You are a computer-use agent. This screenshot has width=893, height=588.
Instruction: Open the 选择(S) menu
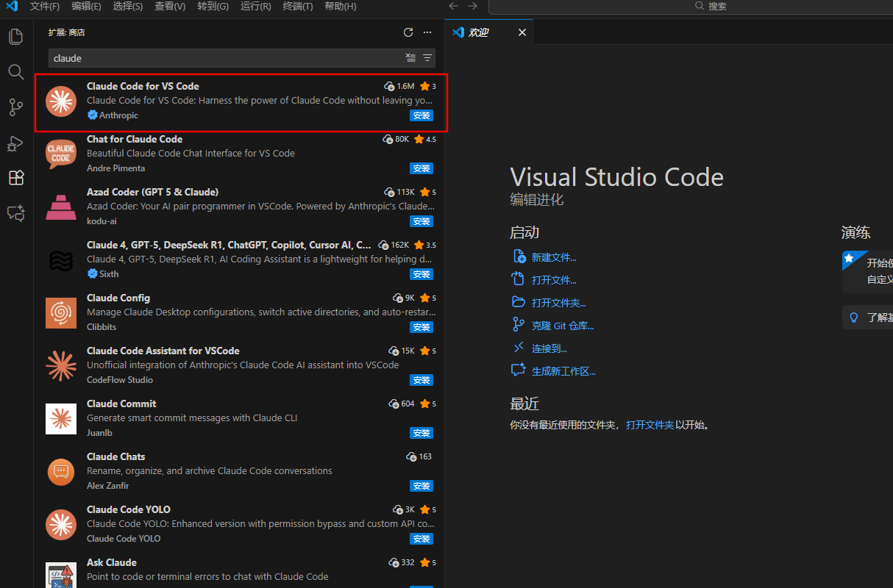click(x=129, y=6)
